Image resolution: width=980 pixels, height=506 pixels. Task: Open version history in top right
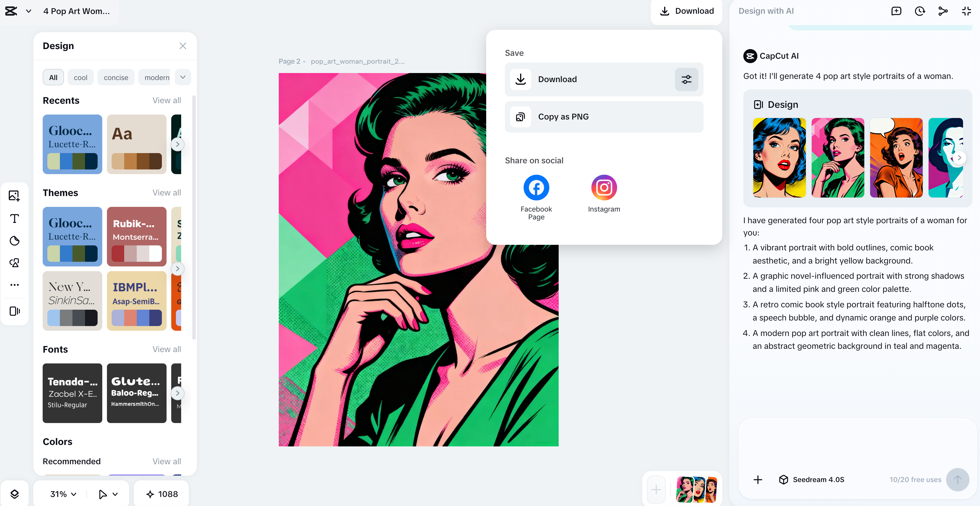(920, 11)
